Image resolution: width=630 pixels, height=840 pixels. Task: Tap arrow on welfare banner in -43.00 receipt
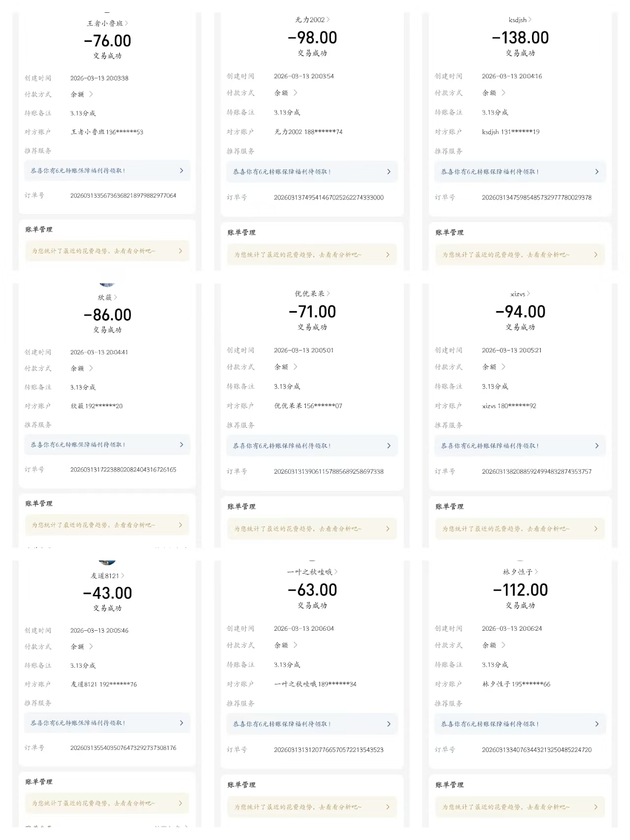pyautogui.click(x=181, y=723)
